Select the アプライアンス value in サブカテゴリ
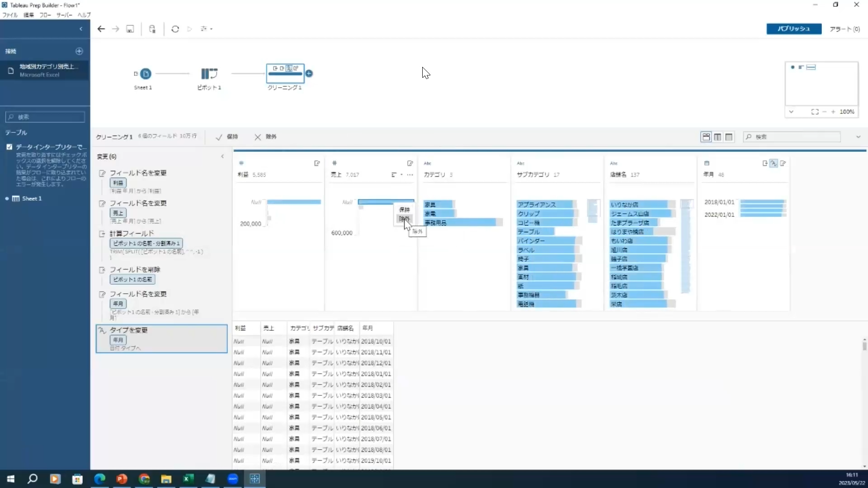 tap(547, 205)
